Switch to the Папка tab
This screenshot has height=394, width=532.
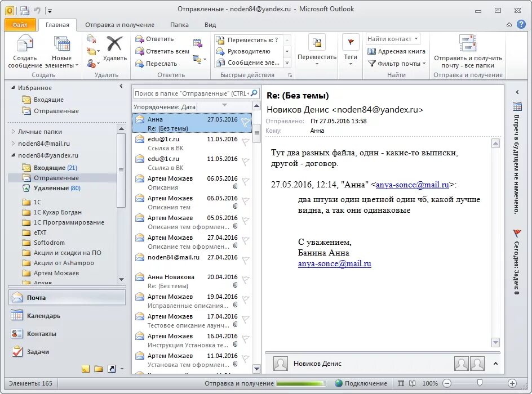pyautogui.click(x=179, y=25)
